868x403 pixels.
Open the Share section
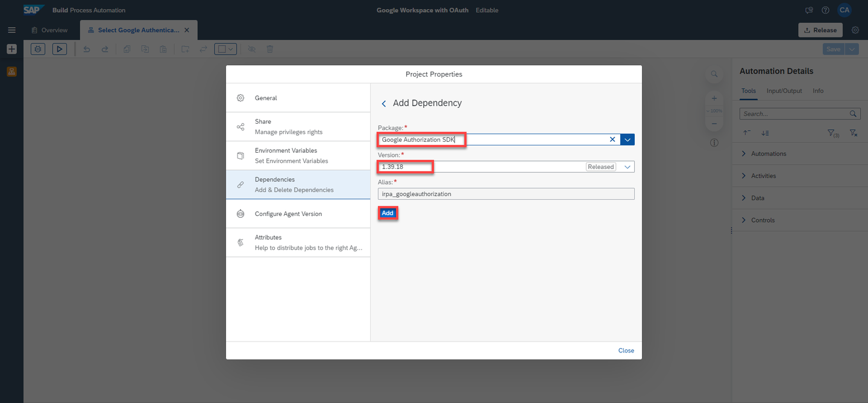point(298,127)
